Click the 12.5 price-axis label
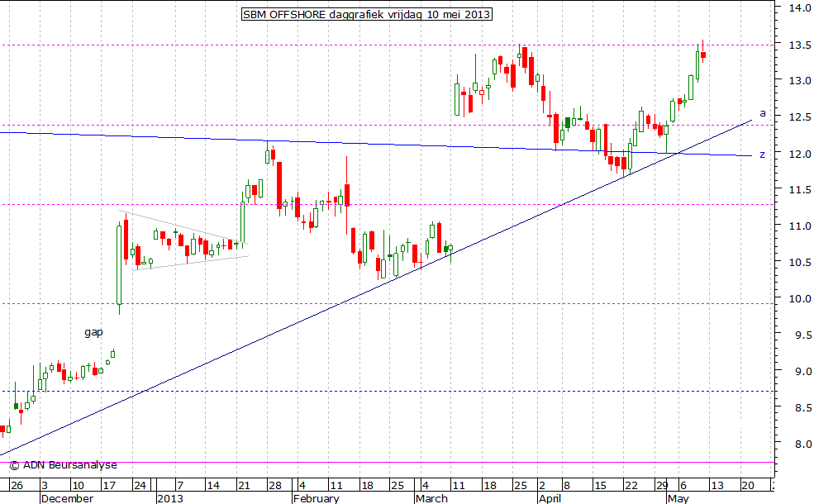 [801, 118]
